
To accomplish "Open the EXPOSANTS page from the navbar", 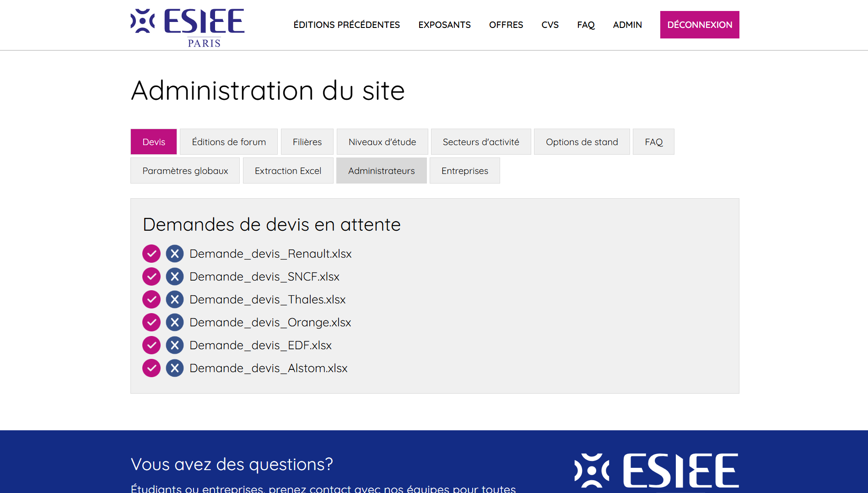I will coord(444,25).
